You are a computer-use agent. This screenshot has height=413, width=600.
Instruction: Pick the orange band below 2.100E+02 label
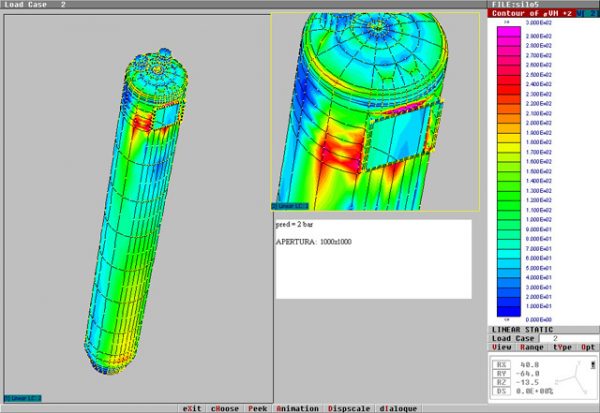(x=509, y=118)
